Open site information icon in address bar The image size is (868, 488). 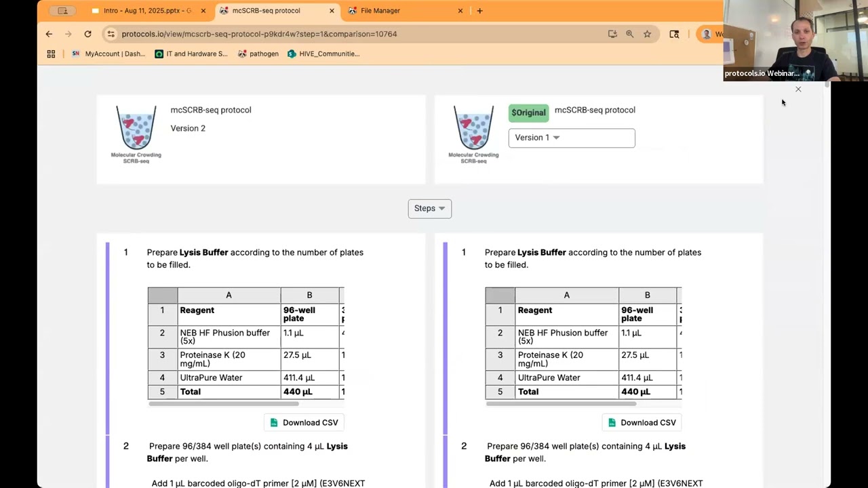111,34
